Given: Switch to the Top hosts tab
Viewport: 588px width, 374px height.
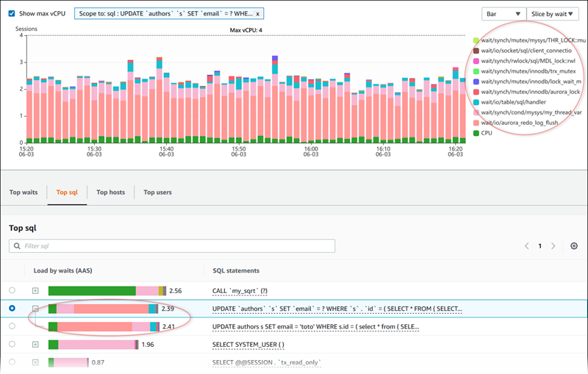Looking at the screenshot, I should tap(111, 193).
